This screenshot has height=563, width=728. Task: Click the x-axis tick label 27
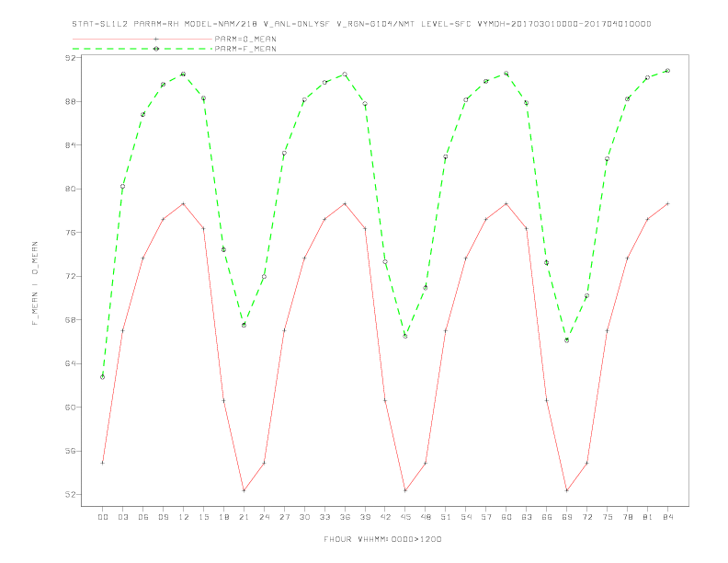pyautogui.click(x=284, y=517)
